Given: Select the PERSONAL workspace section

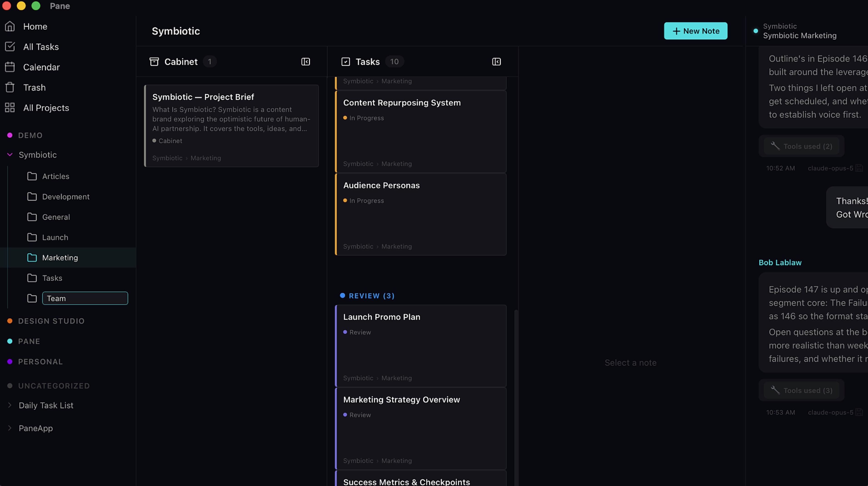Looking at the screenshot, I should (40, 362).
